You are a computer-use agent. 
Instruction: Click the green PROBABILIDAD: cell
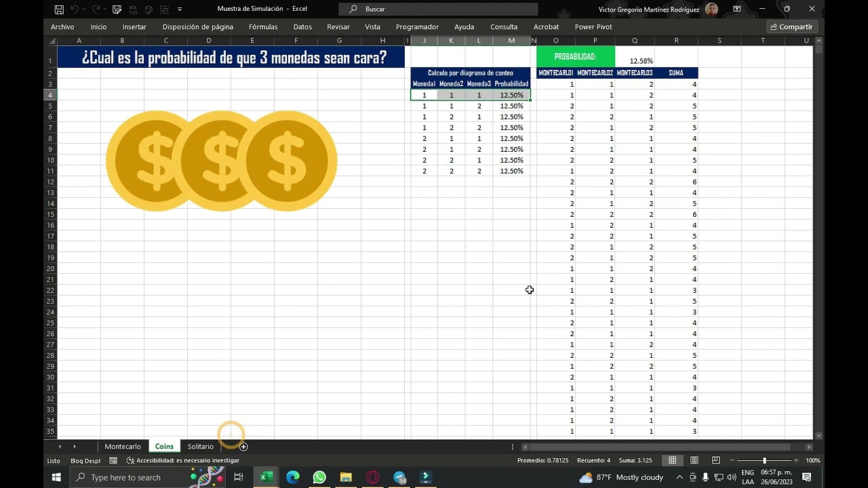pos(575,57)
